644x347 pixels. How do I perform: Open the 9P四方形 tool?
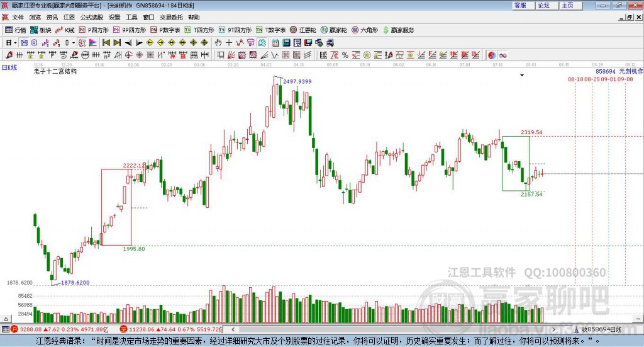point(130,30)
